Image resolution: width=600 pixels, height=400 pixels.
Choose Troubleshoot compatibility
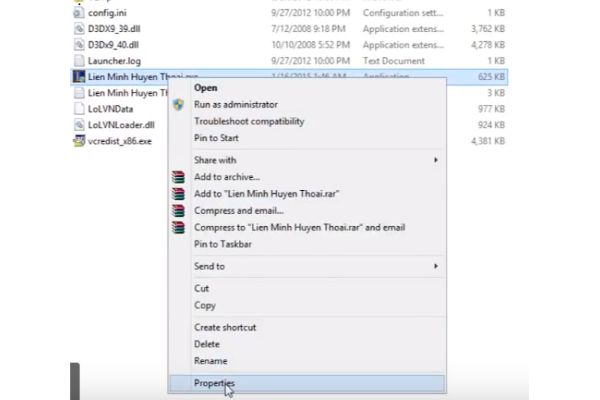249,121
